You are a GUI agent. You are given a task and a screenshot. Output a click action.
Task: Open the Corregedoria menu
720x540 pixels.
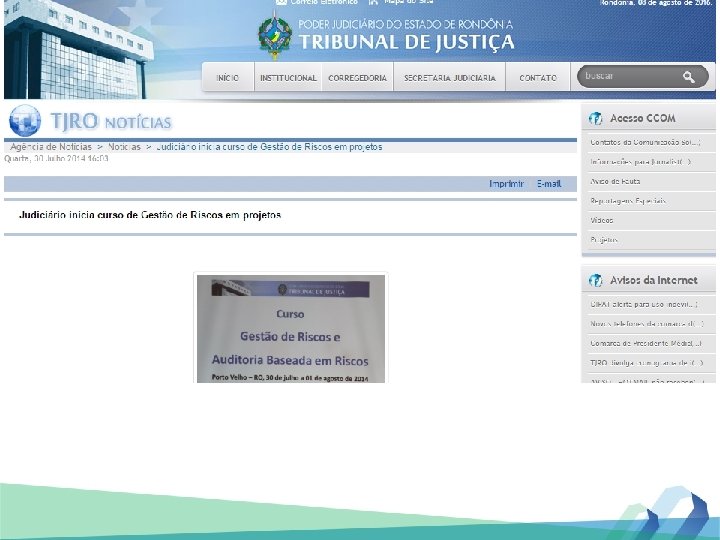pos(358,78)
